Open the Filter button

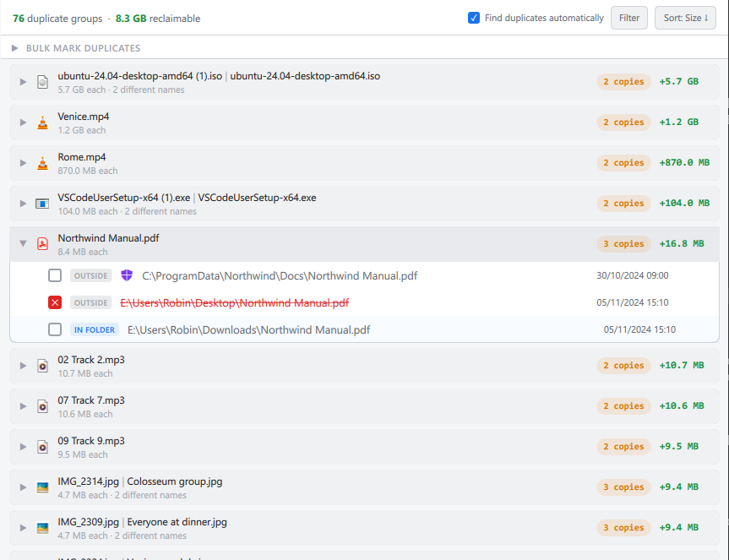tap(629, 18)
